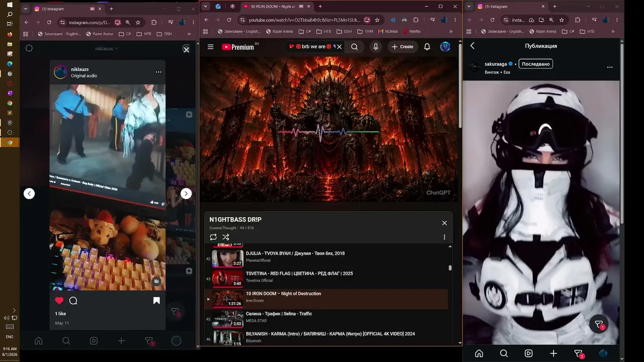This screenshot has height=362, width=644.
Task: Open the niklauzs account switcher dropdown
Action: pyautogui.click(x=107, y=48)
